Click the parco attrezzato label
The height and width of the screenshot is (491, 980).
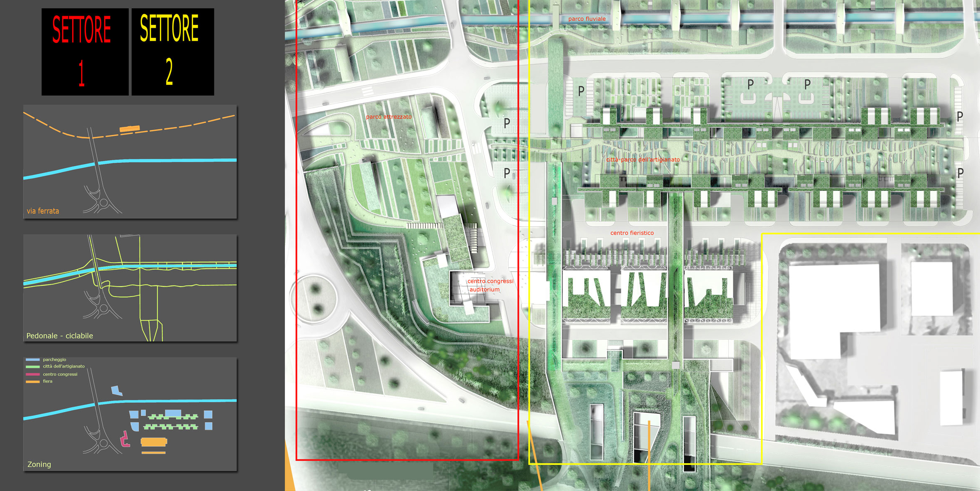[389, 117]
